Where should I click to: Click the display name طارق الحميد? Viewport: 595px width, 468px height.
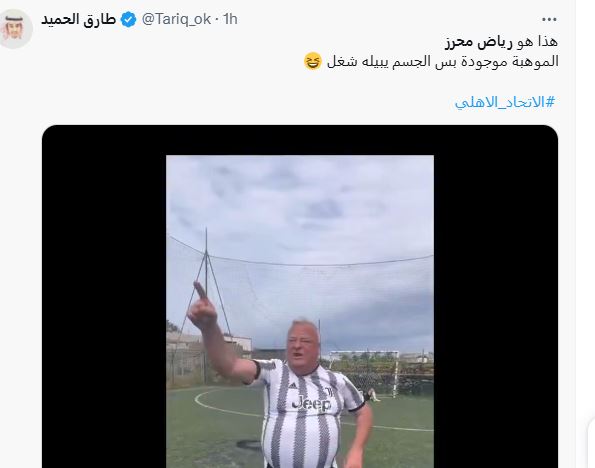coord(79,19)
